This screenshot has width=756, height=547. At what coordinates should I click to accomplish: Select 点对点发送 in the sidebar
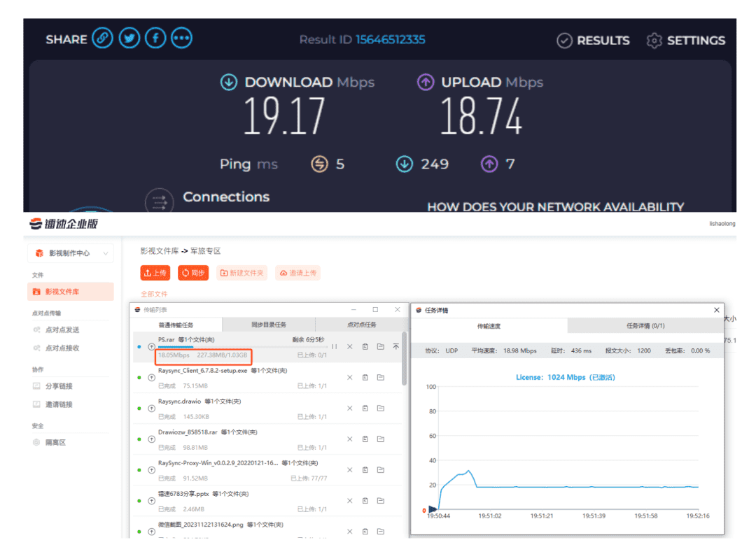coord(62,329)
